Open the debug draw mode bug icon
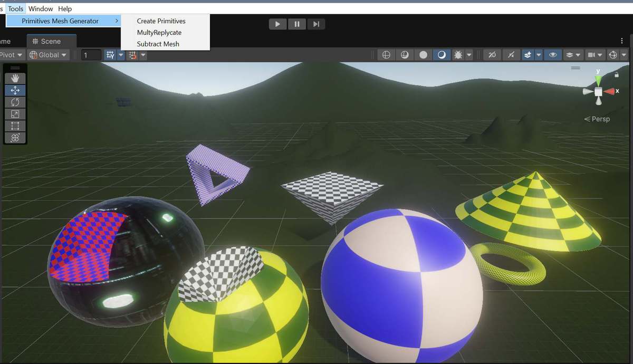Image resolution: width=633 pixels, height=364 pixels. click(x=457, y=55)
